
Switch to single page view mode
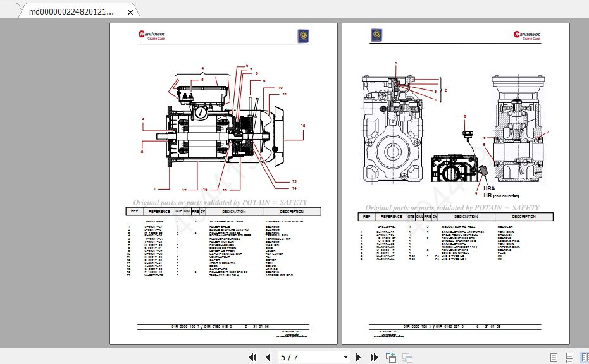[x=554, y=358]
